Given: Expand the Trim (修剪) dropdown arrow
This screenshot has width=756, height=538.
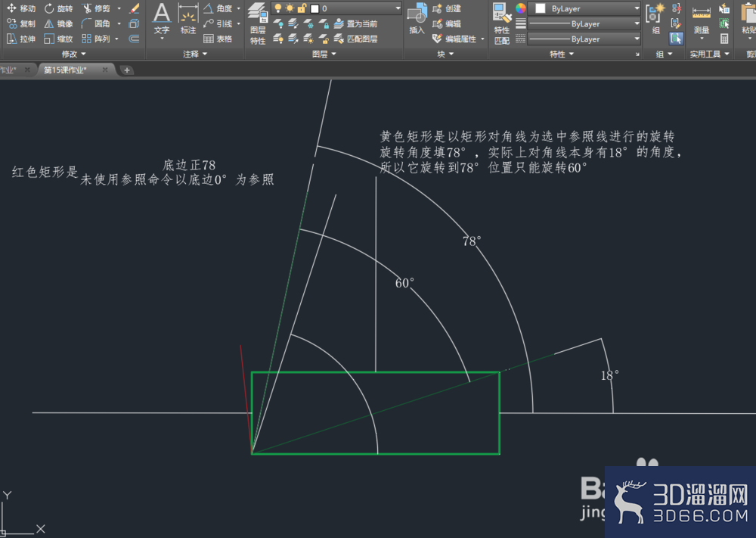Looking at the screenshot, I should pyautogui.click(x=119, y=8).
